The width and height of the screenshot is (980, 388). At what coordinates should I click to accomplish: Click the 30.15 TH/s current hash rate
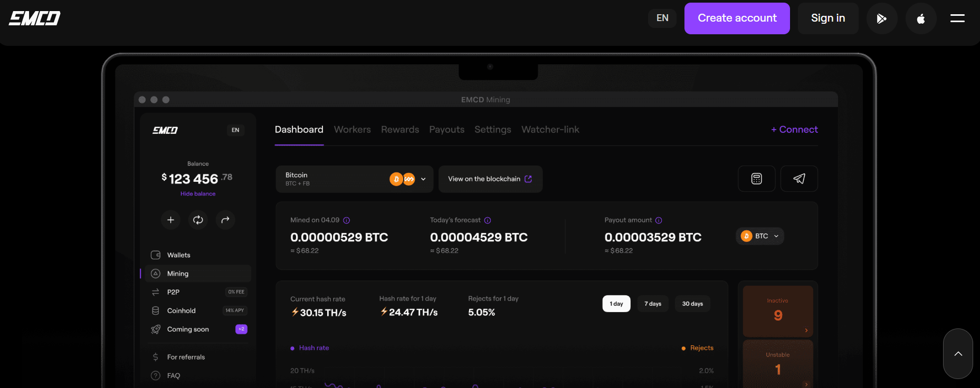point(319,313)
